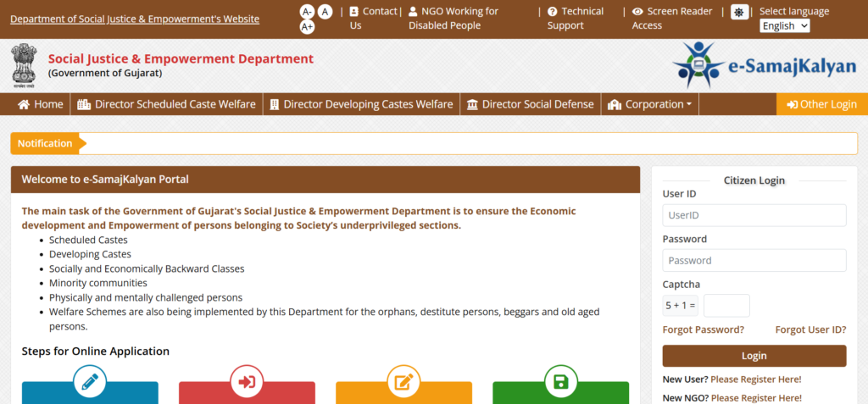
Task: Click the Contact Us address book icon
Action: click(x=354, y=12)
